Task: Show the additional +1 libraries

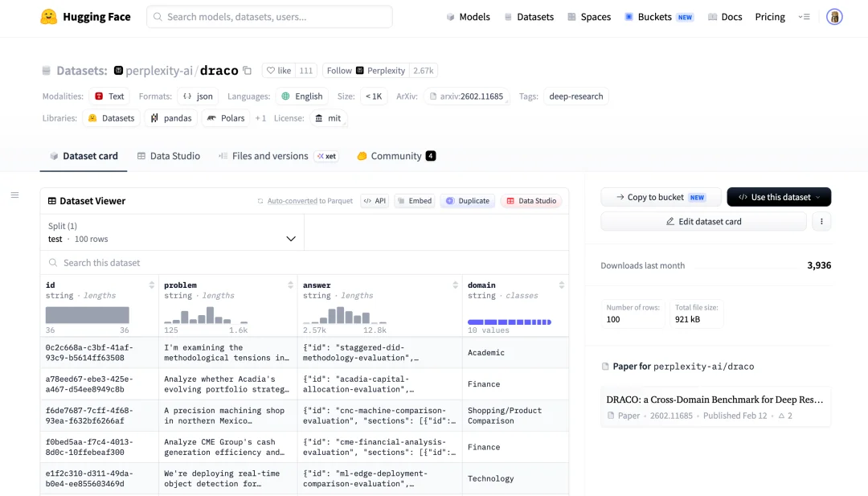Action: [x=260, y=118]
